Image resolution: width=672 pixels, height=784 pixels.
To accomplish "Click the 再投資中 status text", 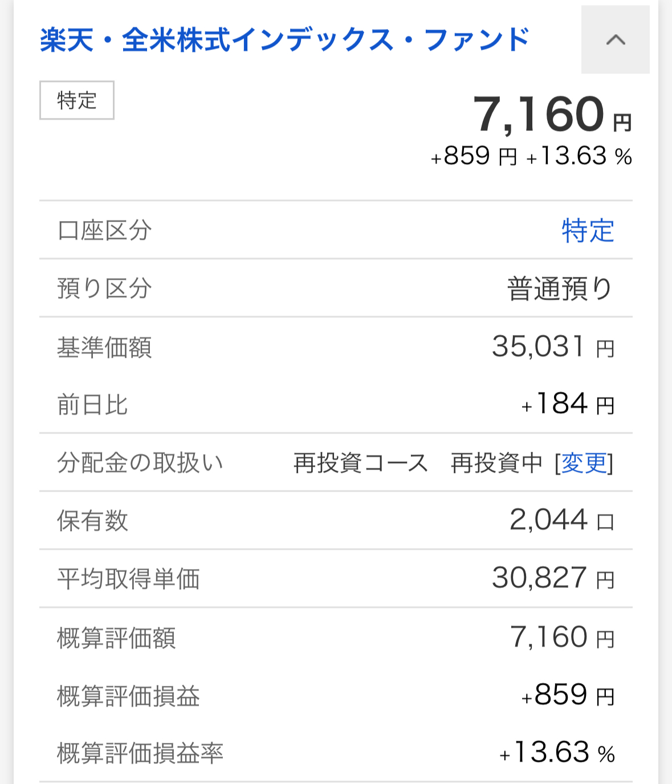I will point(496,463).
